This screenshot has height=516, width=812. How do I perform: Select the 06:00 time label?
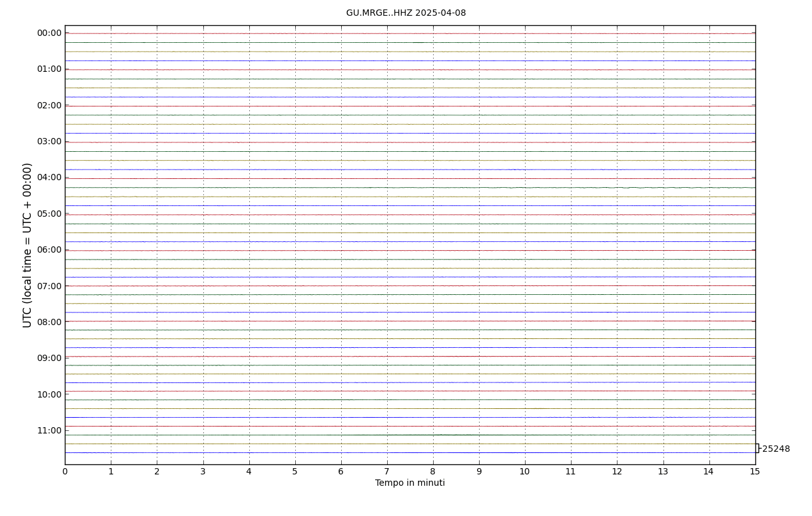click(49, 250)
